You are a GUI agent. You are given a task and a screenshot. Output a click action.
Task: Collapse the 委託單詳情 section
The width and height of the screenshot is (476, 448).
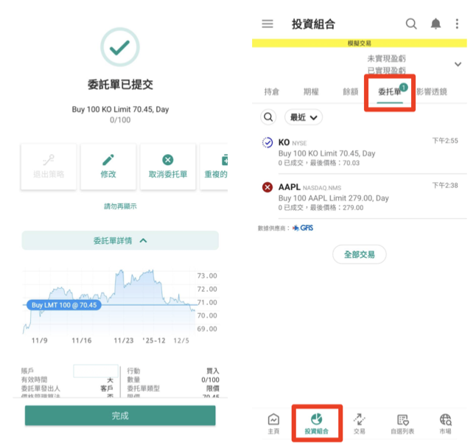120,241
